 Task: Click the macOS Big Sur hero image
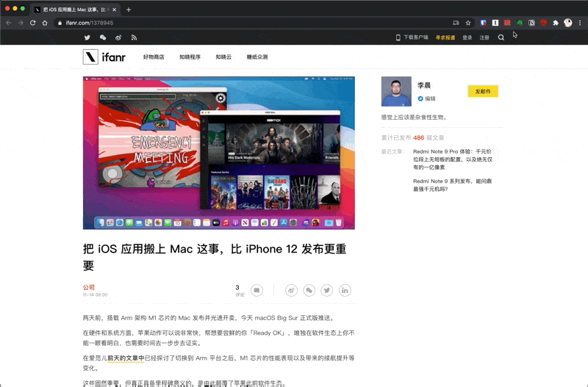pyautogui.click(x=218, y=153)
